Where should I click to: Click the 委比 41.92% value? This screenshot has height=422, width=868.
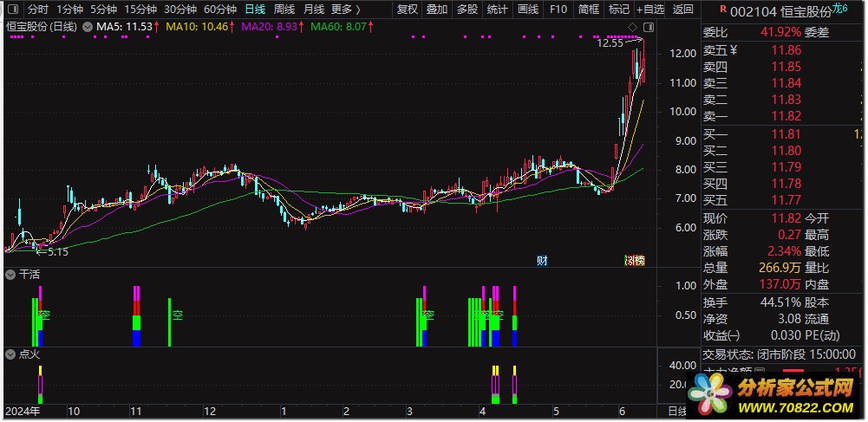pos(781,33)
